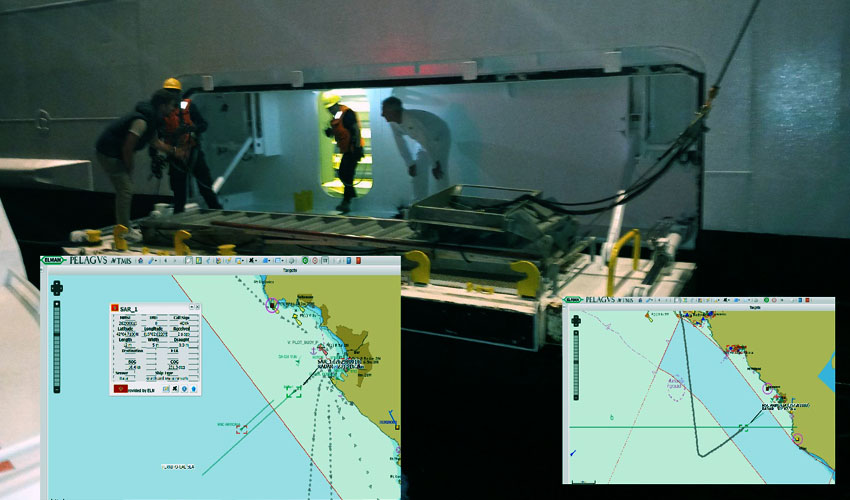The height and width of the screenshot is (500, 850).
Task: Zoom in at top of left zoom slider
Action: (x=57, y=304)
